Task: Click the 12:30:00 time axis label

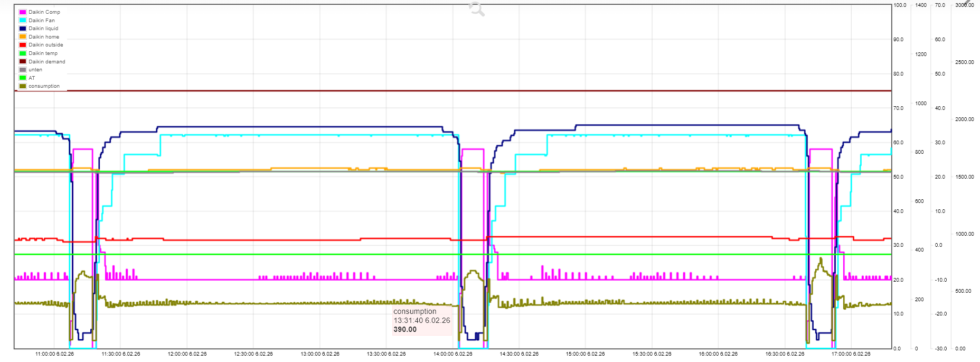Action: point(253,354)
